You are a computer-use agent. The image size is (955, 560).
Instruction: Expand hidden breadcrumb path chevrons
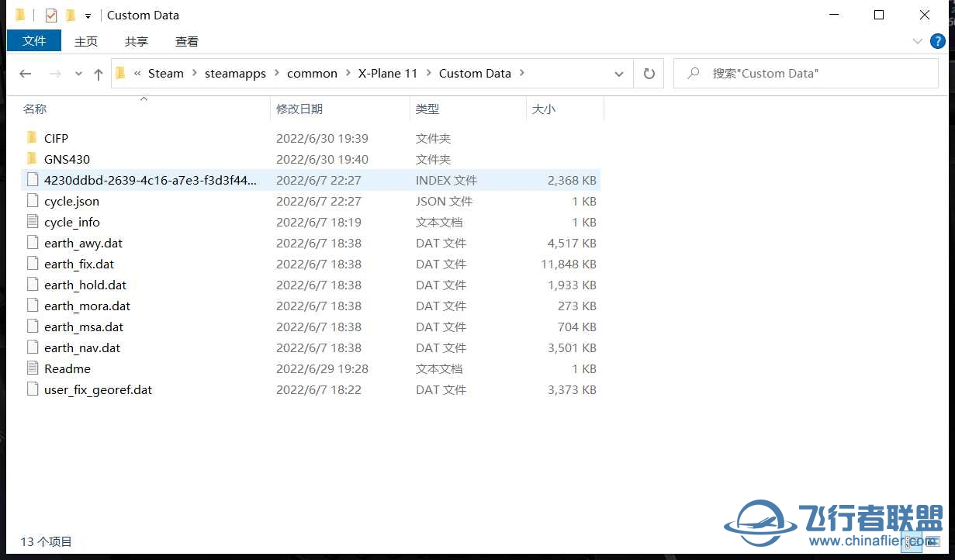137,73
